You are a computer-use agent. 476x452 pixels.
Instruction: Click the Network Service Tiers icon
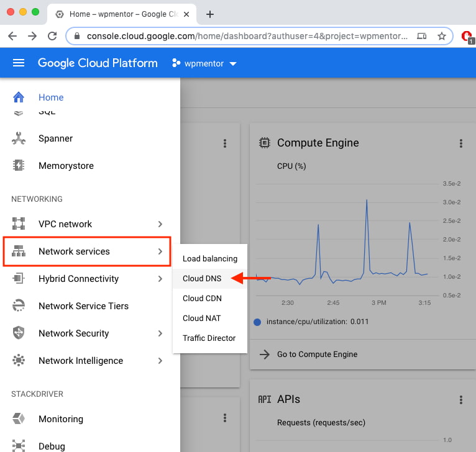(x=19, y=305)
